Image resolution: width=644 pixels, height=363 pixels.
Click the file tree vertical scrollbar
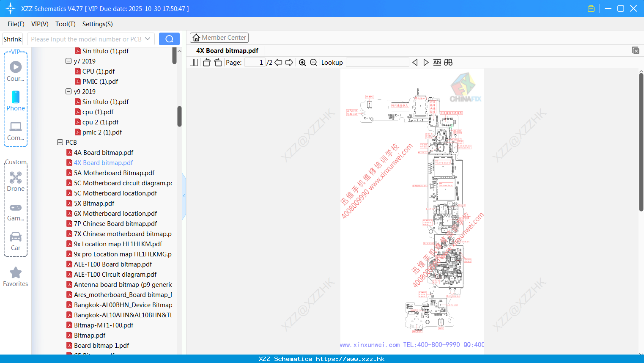click(179, 116)
